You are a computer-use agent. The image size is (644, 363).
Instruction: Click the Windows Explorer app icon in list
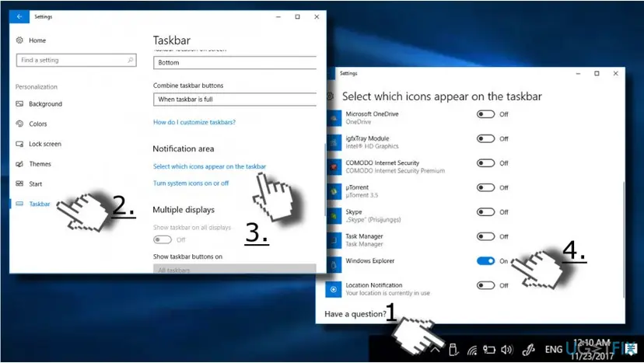tap(334, 264)
